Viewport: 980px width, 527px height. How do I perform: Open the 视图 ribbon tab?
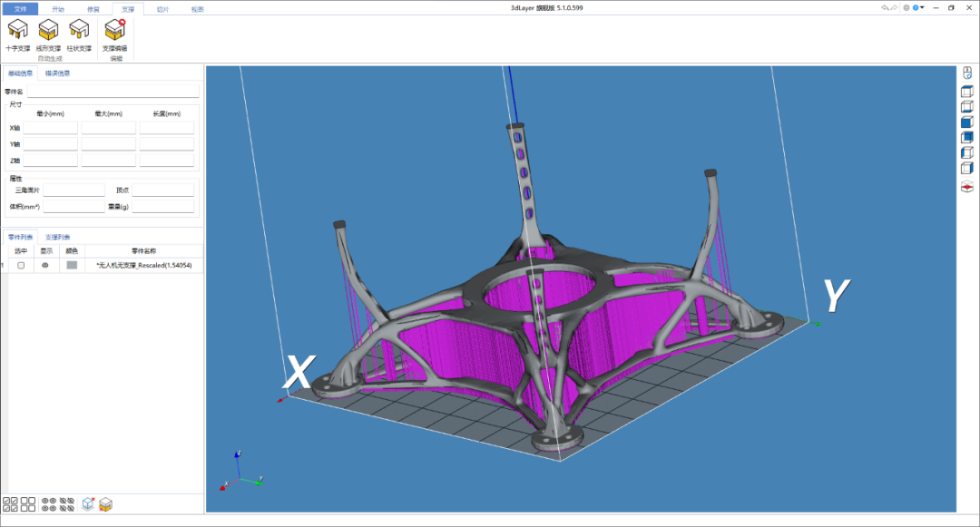(197, 8)
